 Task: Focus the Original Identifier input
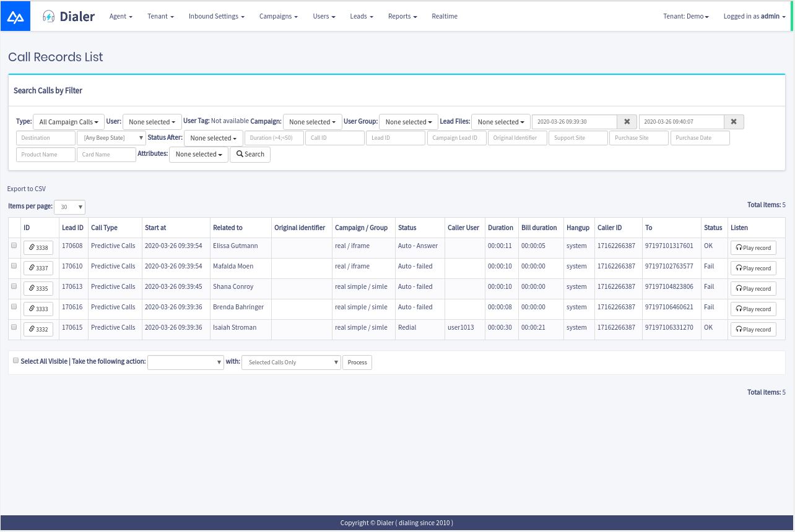(518, 138)
